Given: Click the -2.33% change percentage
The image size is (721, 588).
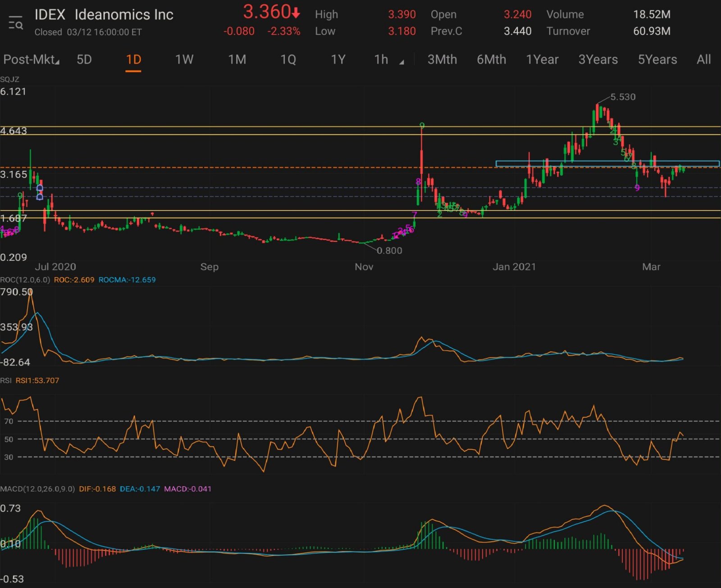Looking at the screenshot, I should [x=284, y=31].
